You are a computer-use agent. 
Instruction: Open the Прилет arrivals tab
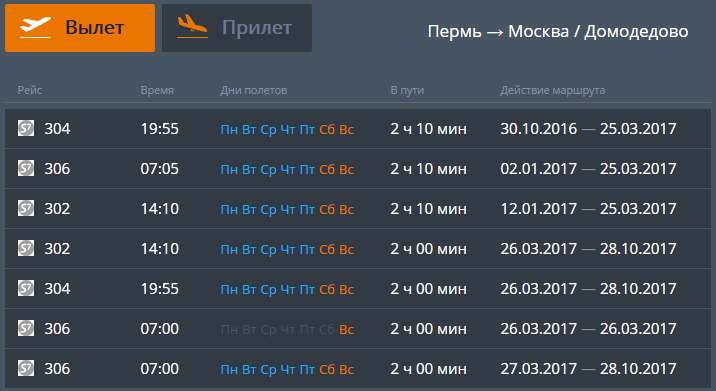click(x=237, y=28)
